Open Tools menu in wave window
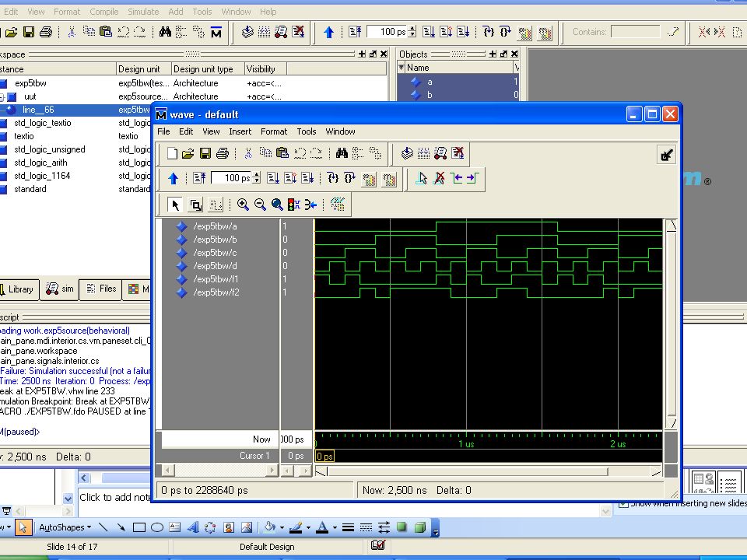 307,131
